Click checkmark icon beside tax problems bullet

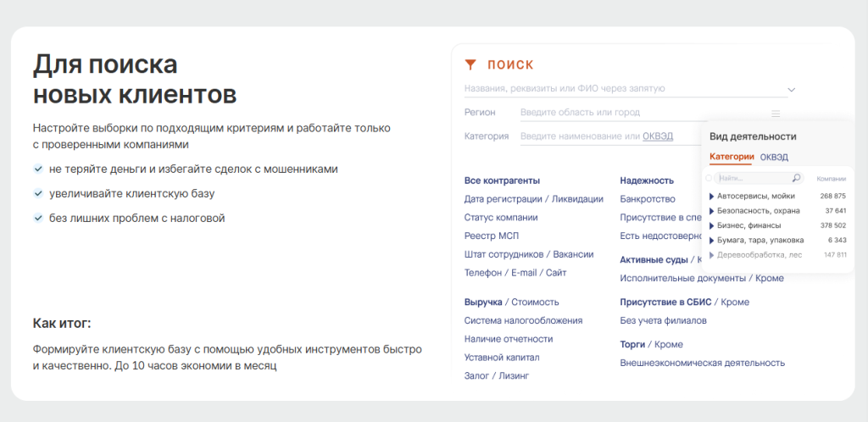[x=38, y=218]
